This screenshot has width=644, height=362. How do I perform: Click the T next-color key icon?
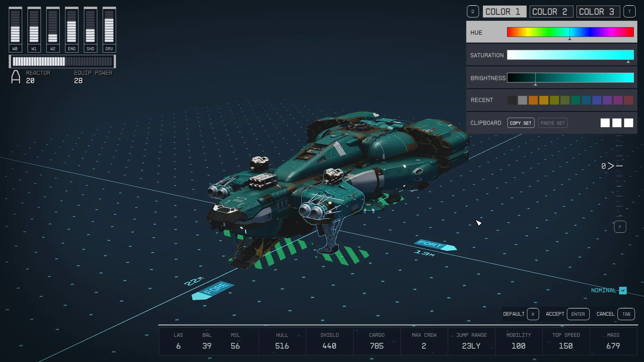[629, 12]
